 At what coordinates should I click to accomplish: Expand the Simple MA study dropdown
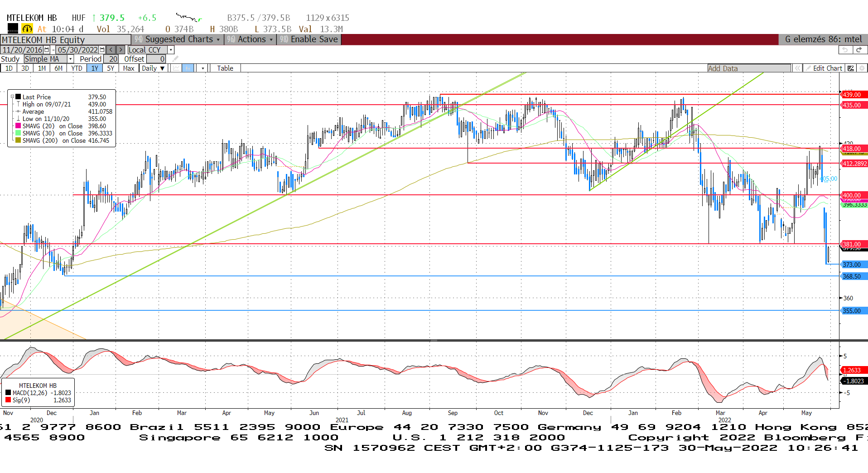[70, 59]
